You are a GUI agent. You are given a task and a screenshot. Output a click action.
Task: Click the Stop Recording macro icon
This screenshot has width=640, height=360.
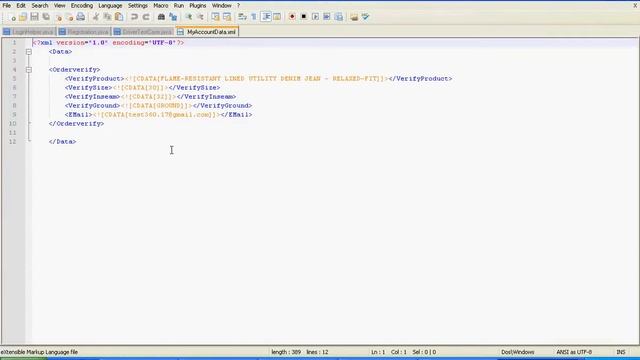point(304,17)
